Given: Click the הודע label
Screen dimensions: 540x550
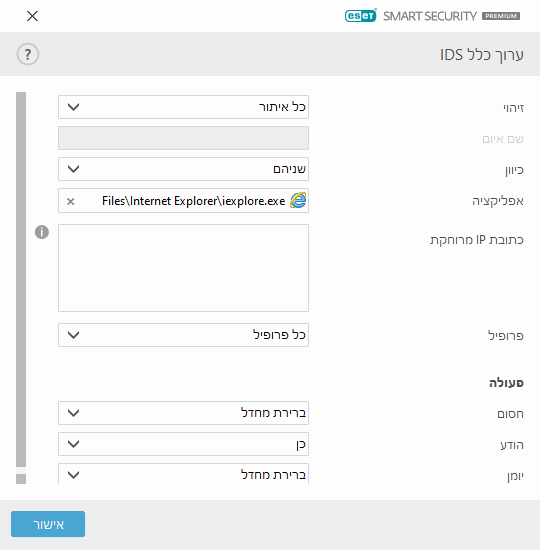Looking at the screenshot, I should [x=512, y=445].
